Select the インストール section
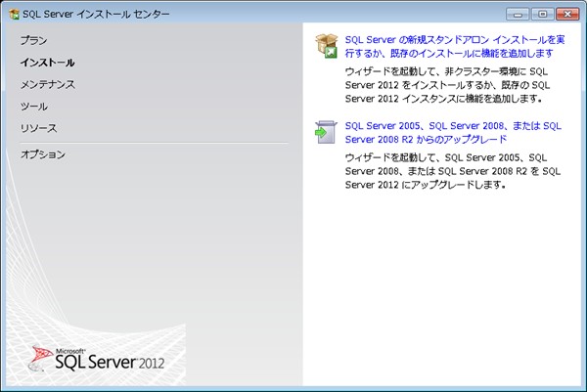The width and height of the screenshot is (587, 392). 47,63
